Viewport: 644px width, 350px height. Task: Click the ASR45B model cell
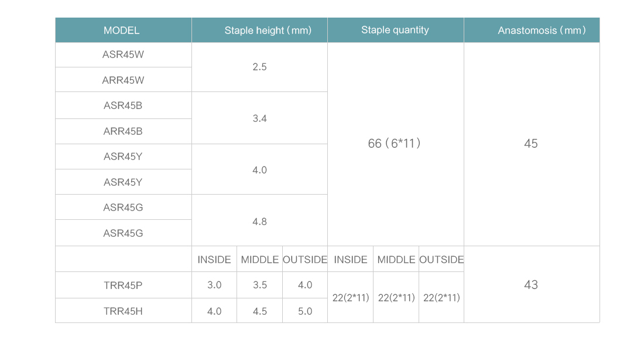pyautogui.click(x=123, y=106)
